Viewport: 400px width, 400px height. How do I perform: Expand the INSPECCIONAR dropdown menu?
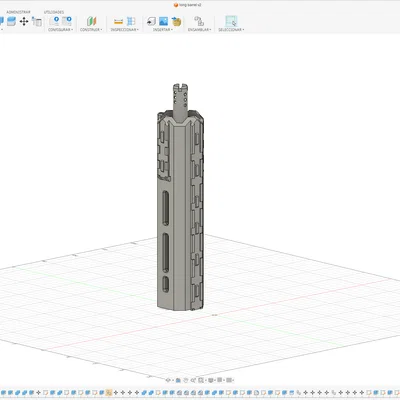point(124,30)
